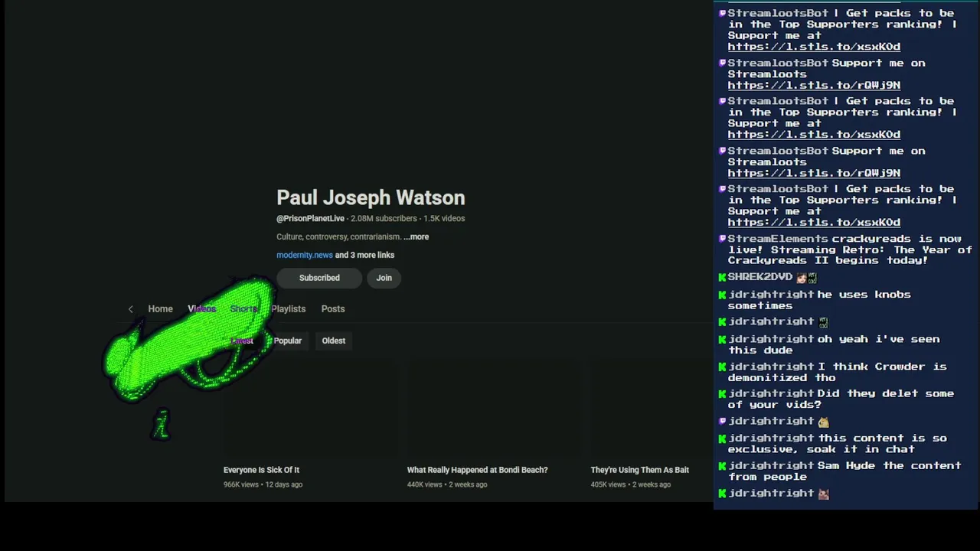
Task: Sort videos by Oldest
Action: click(x=334, y=341)
